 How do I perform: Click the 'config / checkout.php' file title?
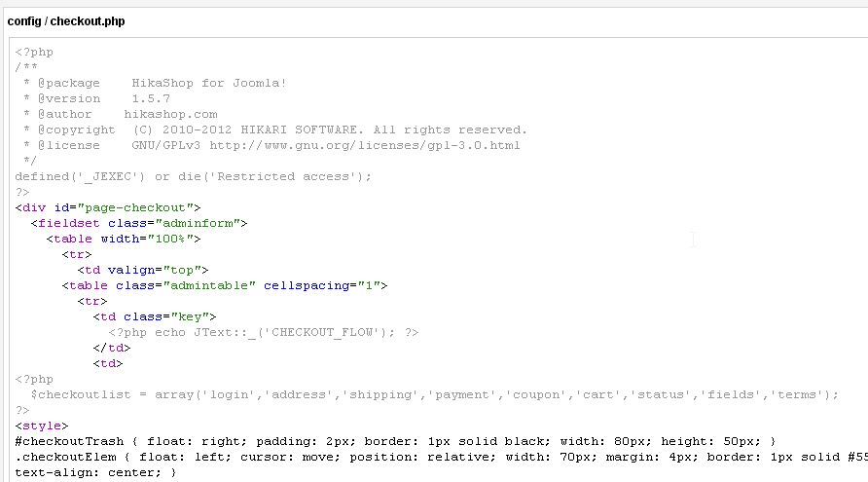coord(66,21)
